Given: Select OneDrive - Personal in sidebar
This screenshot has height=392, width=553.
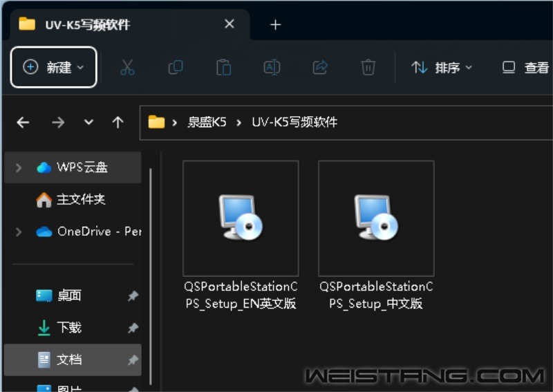Looking at the screenshot, I should pos(73,232).
